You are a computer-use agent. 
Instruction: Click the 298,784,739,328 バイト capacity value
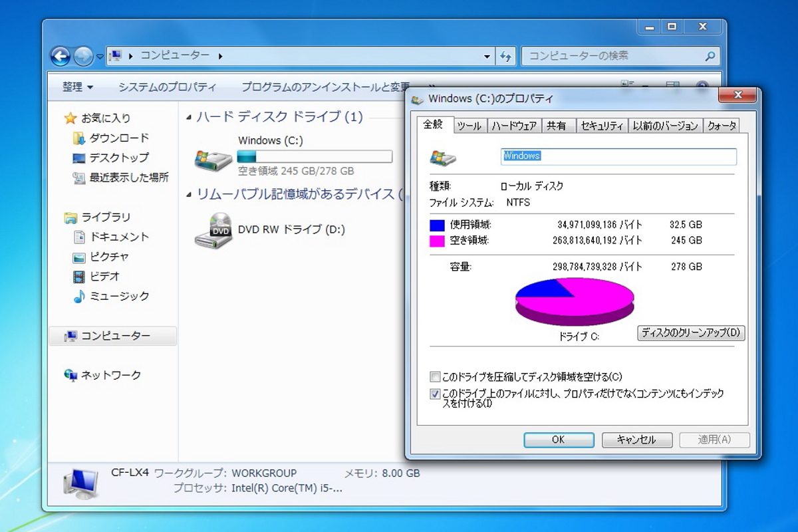597,267
